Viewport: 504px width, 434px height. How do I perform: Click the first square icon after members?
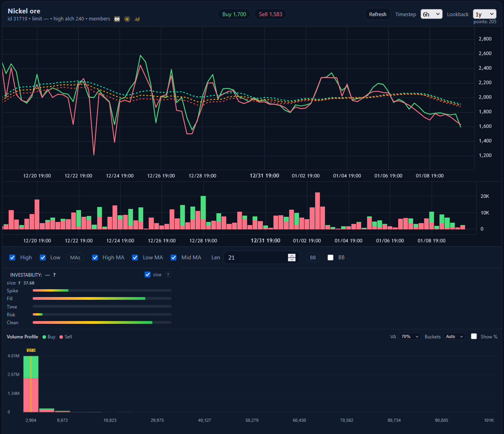coord(117,19)
